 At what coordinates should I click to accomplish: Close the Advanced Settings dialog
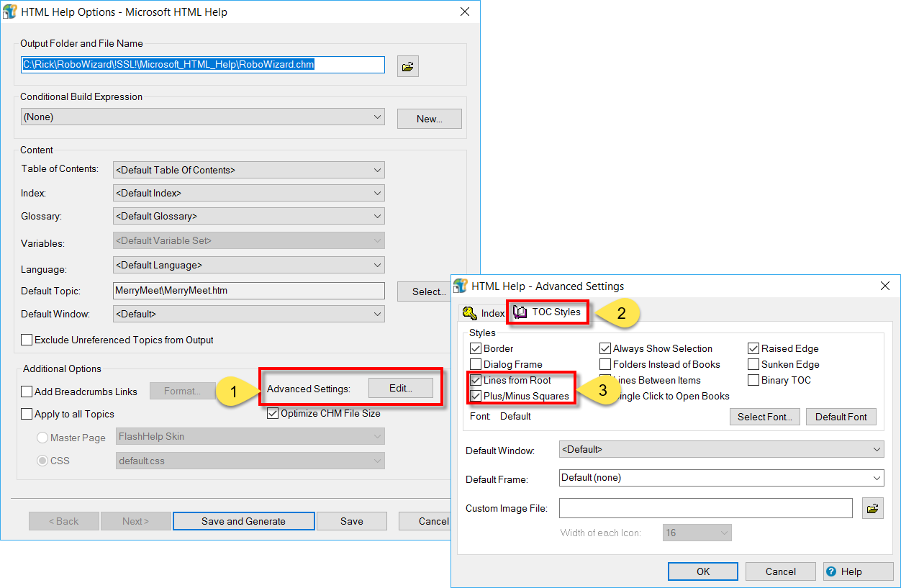pos(885,286)
